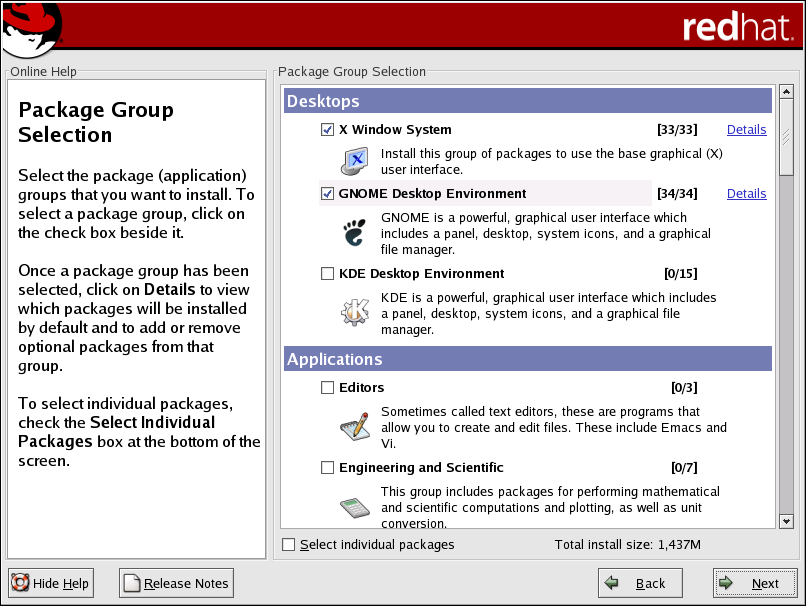Image resolution: width=806 pixels, height=606 pixels.
Task: Uncheck the GNOME Desktop Environment checkbox
Action: pos(327,194)
